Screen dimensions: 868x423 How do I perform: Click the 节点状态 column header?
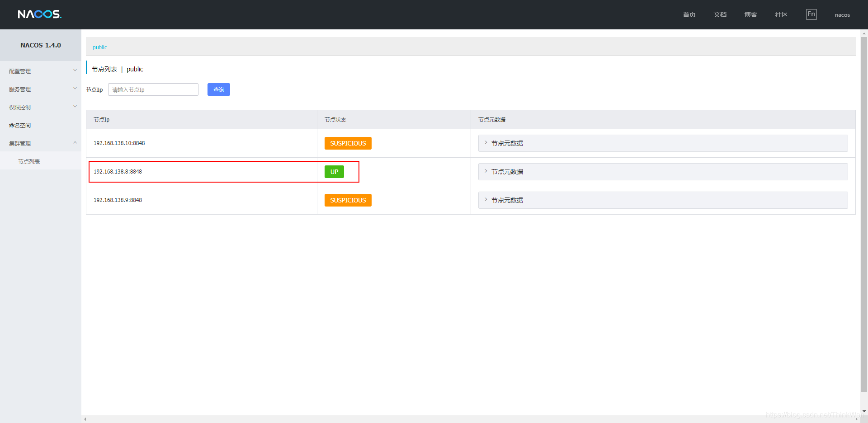click(394, 120)
